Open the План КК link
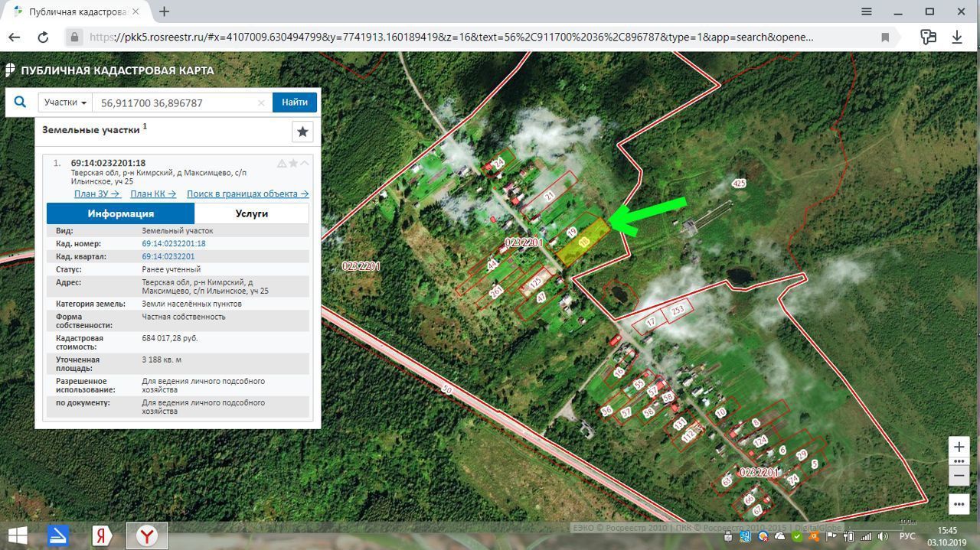The width and height of the screenshot is (980, 550). [153, 194]
